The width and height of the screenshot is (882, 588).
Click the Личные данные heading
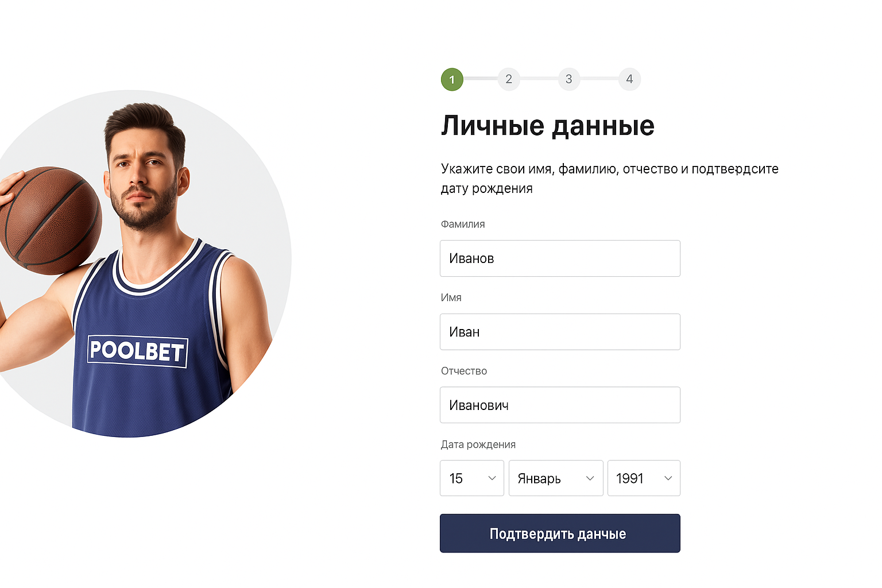click(548, 126)
